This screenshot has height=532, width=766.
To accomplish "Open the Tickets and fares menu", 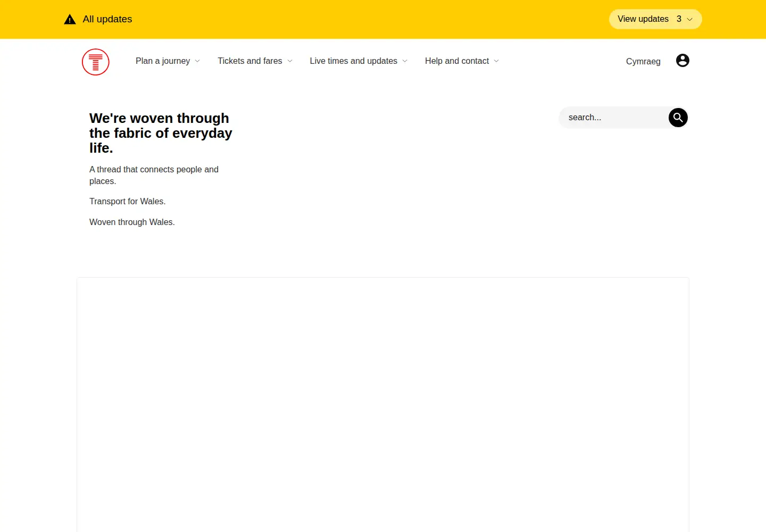I will [255, 61].
